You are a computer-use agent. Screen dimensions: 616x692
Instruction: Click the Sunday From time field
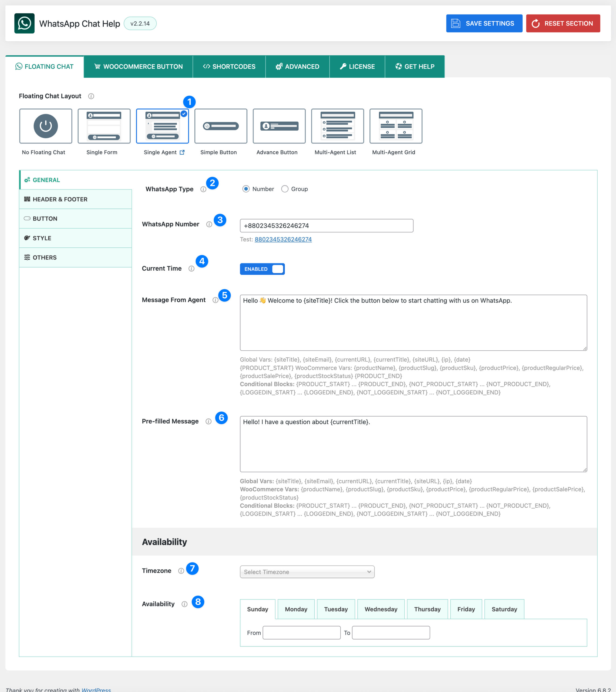point(301,633)
